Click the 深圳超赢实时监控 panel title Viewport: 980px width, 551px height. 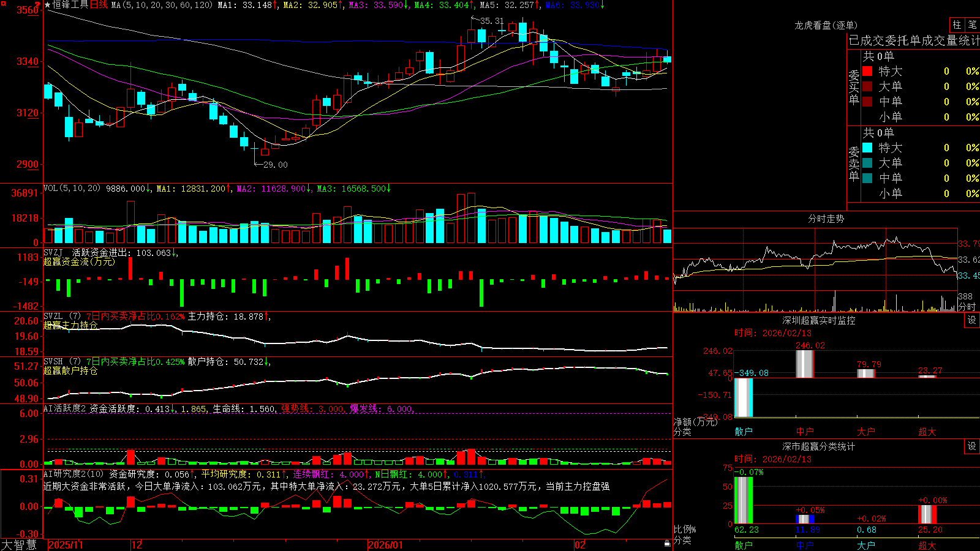click(x=818, y=320)
